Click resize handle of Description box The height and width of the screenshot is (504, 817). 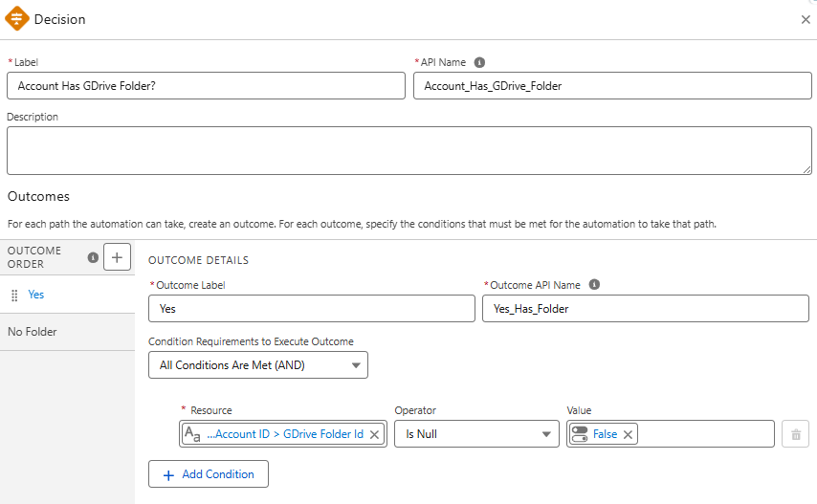click(x=806, y=169)
